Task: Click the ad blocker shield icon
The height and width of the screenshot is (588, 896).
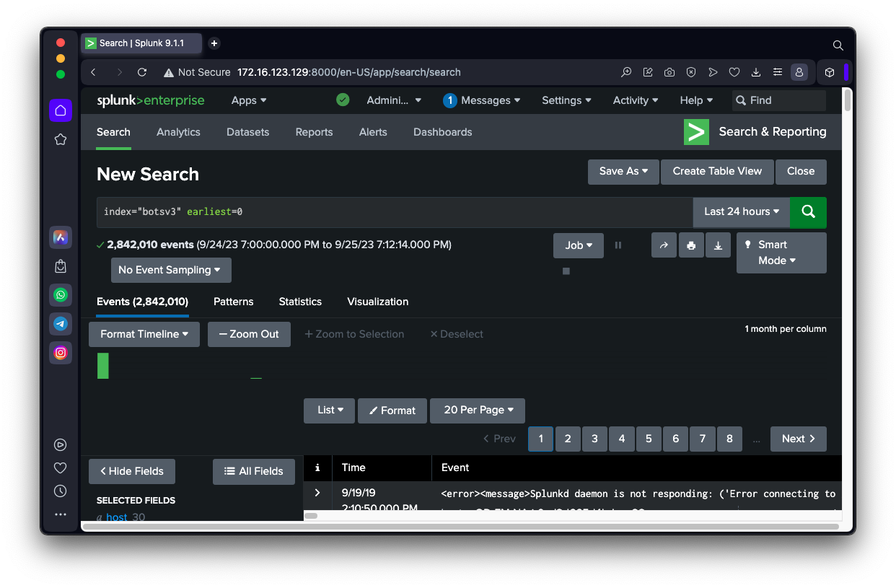Action: pyautogui.click(x=691, y=72)
